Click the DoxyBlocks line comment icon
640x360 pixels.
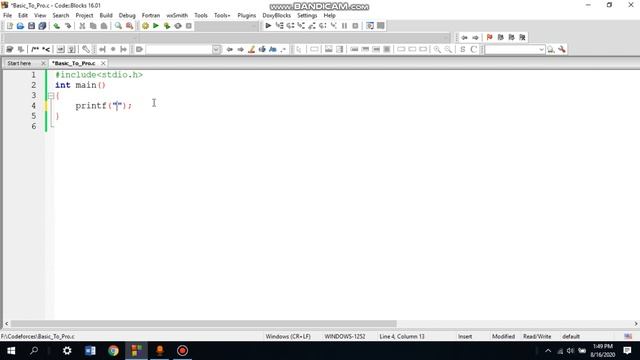(x=46, y=49)
